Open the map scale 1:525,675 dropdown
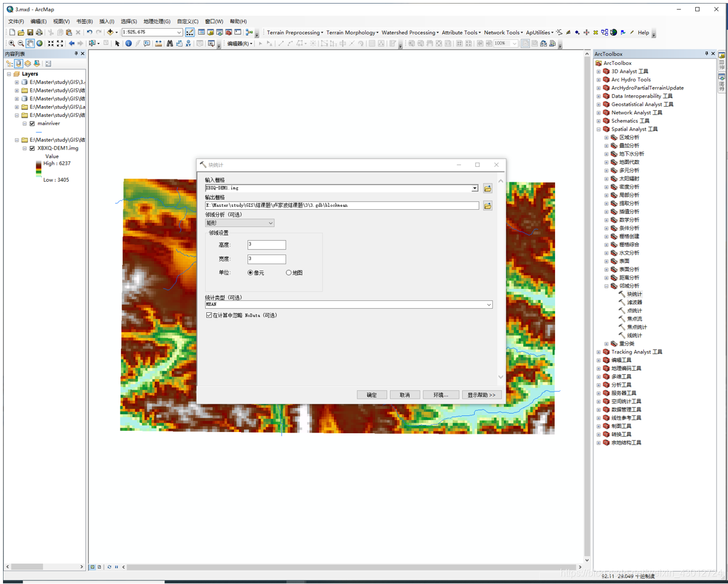 point(179,32)
